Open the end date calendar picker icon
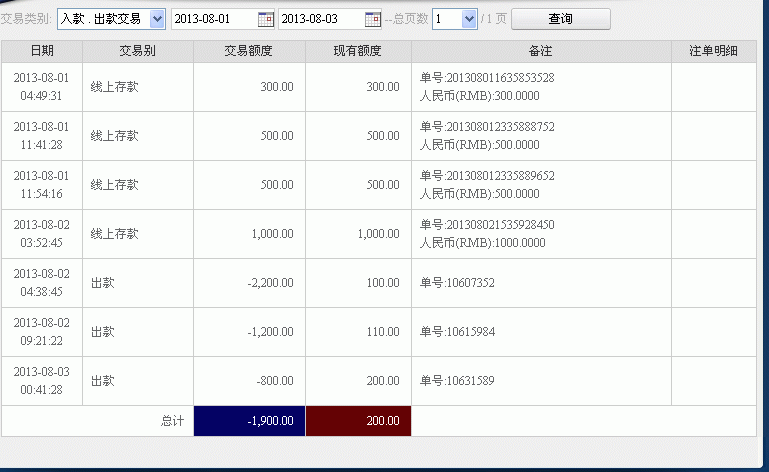 pos(373,19)
